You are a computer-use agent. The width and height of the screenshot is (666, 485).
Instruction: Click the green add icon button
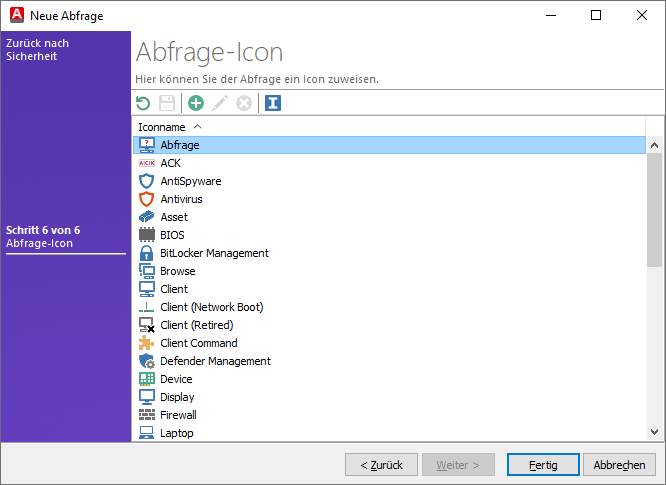click(196, 103)
